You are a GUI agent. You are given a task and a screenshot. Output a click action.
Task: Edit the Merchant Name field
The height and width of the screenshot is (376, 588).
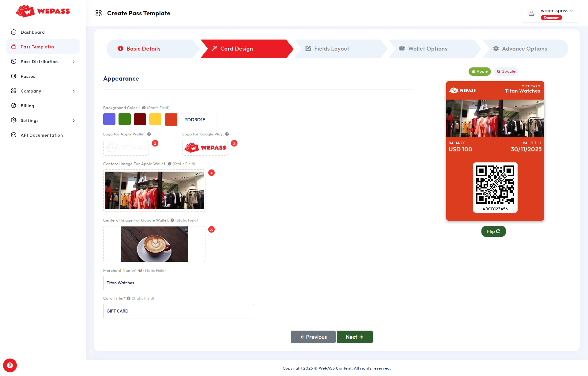(x=179, y=283)
